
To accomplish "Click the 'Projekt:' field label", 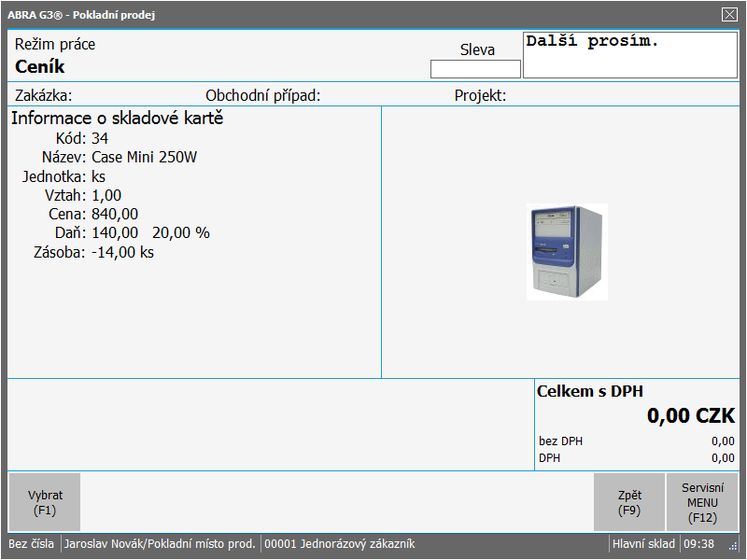I will [480, 95].
